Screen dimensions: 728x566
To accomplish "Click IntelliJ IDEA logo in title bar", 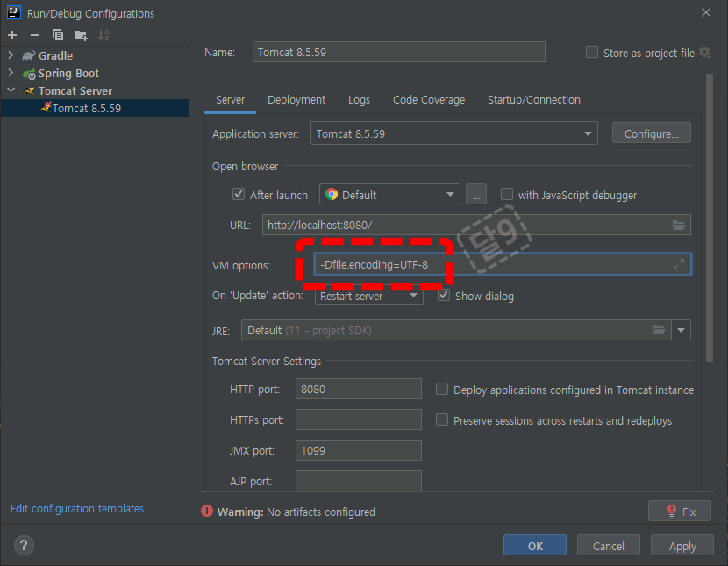I will coord(14,12).
